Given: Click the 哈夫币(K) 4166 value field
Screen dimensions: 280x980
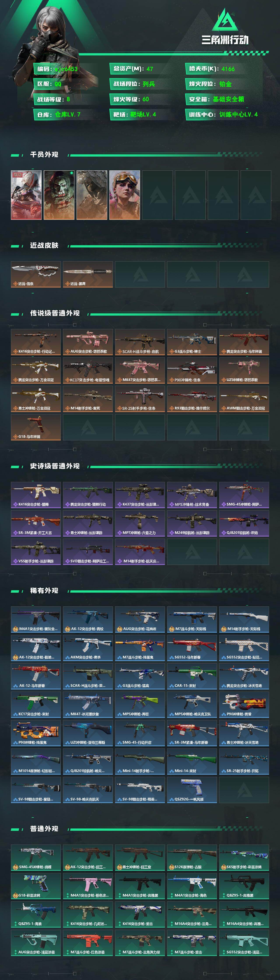Looking at the screenshot, I should point(224,69).
